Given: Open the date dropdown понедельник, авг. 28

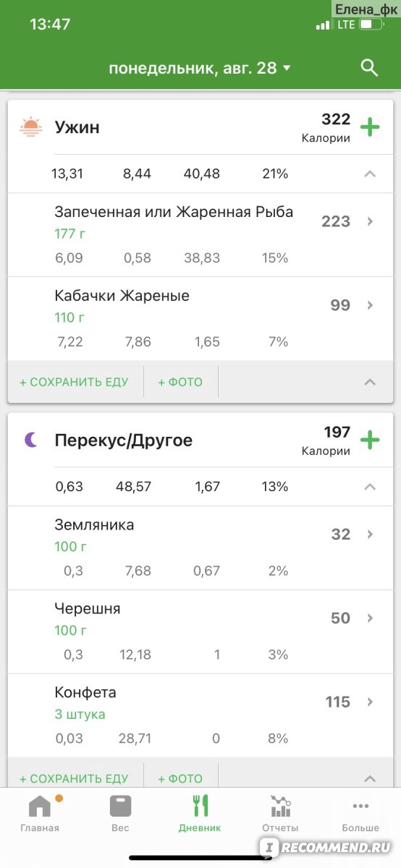Looking at the screenshot, I should pyautogui.click(x=200, y=68).
